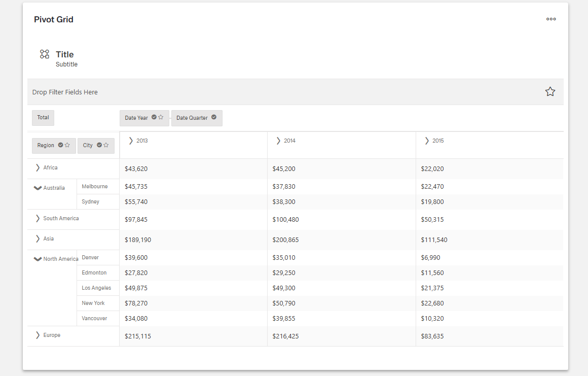588x376 pixels.
Task: Expand the Europe region row
Action: 38,335
